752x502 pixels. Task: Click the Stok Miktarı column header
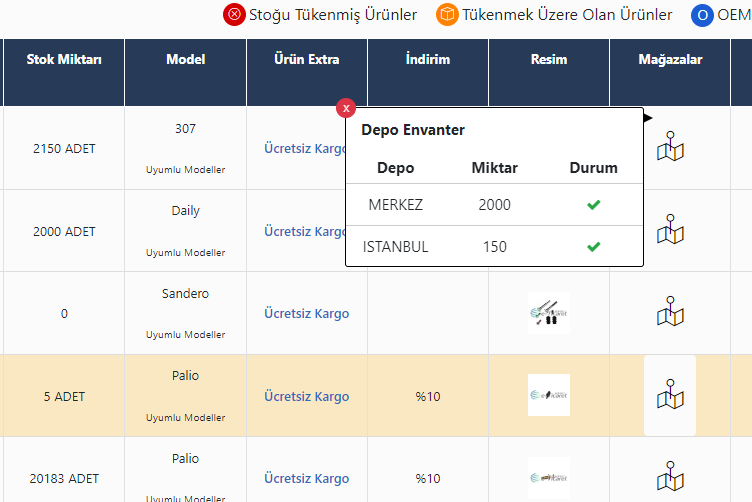(64, 60)
